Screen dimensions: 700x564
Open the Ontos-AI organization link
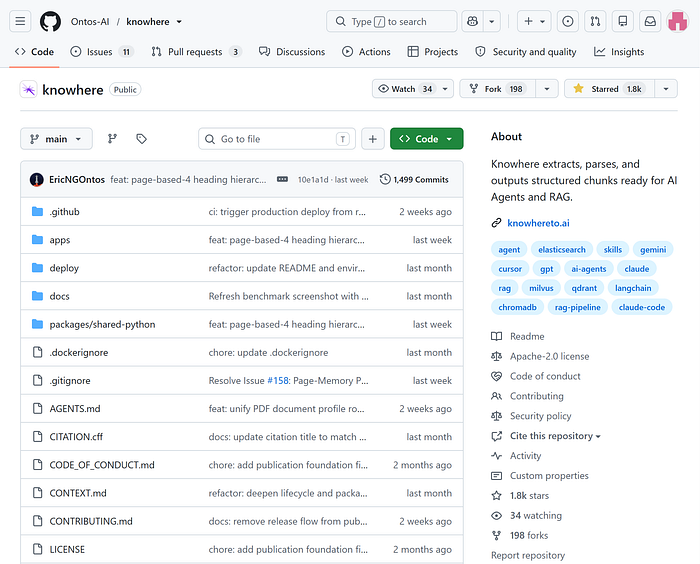pos(90,21)
